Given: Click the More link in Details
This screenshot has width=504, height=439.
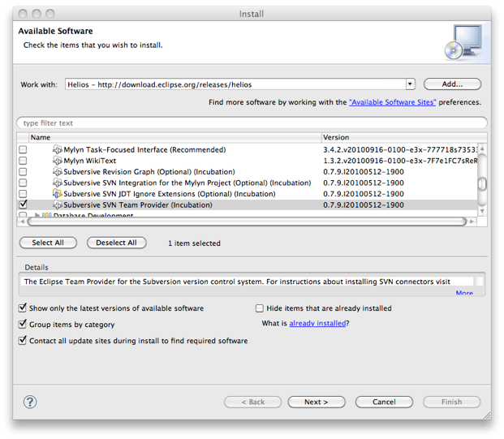Looking at the screenshot, I should pos(464,292).
